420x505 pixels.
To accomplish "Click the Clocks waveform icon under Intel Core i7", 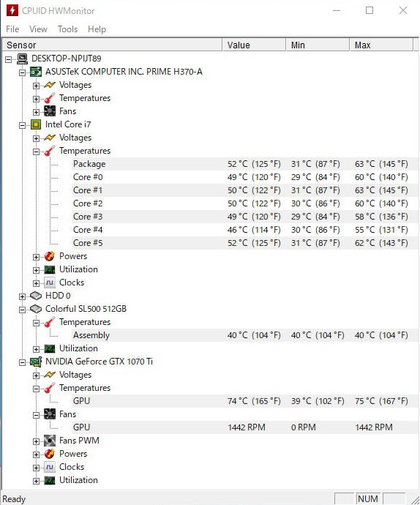I will click(50, 283).
